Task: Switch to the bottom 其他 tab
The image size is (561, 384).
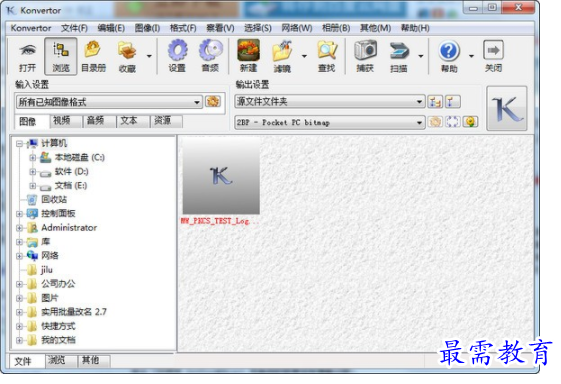Action: pyautogui.click(x=94, y=360)
